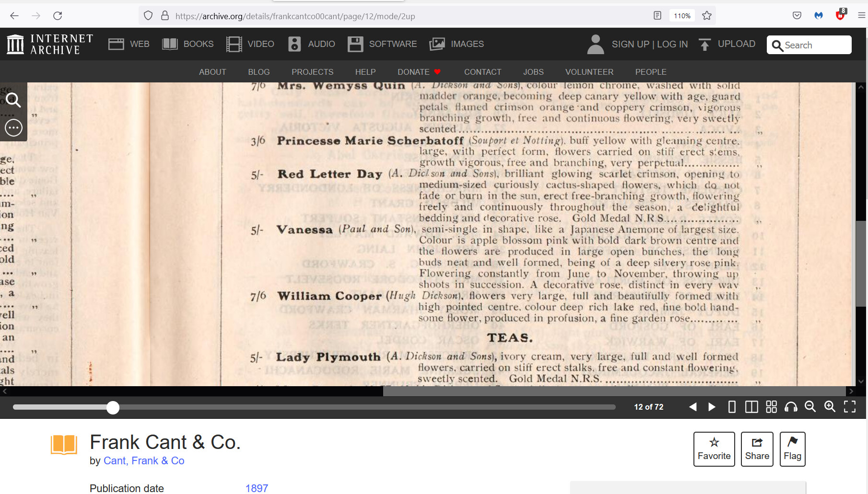Open the Cant, Frank & Co author link

coord(144,460)
